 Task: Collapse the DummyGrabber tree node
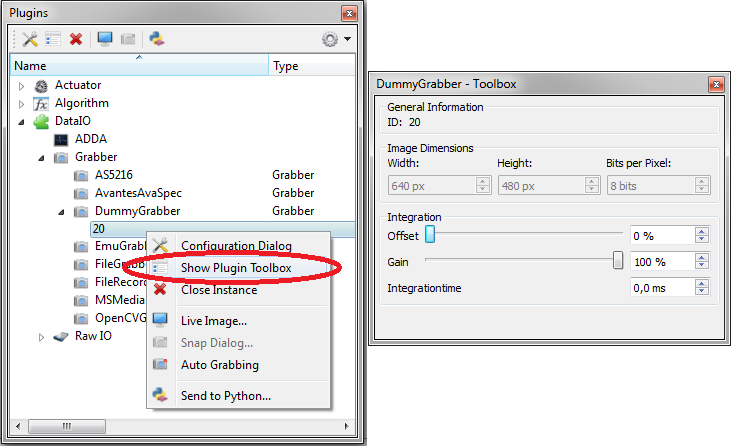(62, 212)
